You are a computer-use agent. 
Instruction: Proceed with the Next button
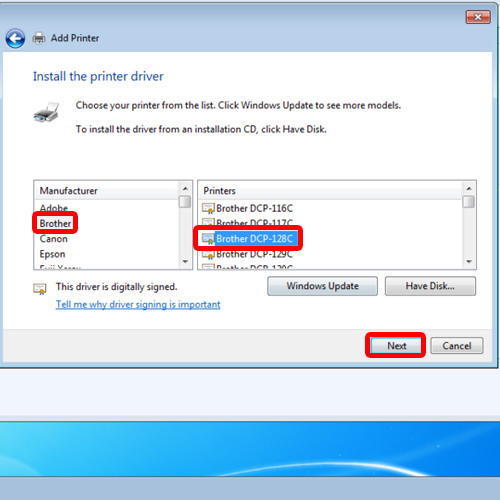point(396,346)
